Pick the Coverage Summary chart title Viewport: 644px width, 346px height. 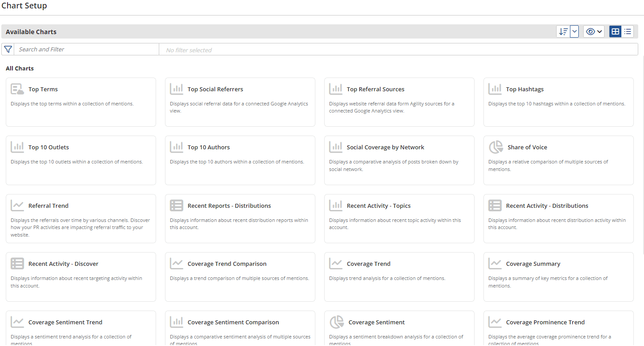533,264
